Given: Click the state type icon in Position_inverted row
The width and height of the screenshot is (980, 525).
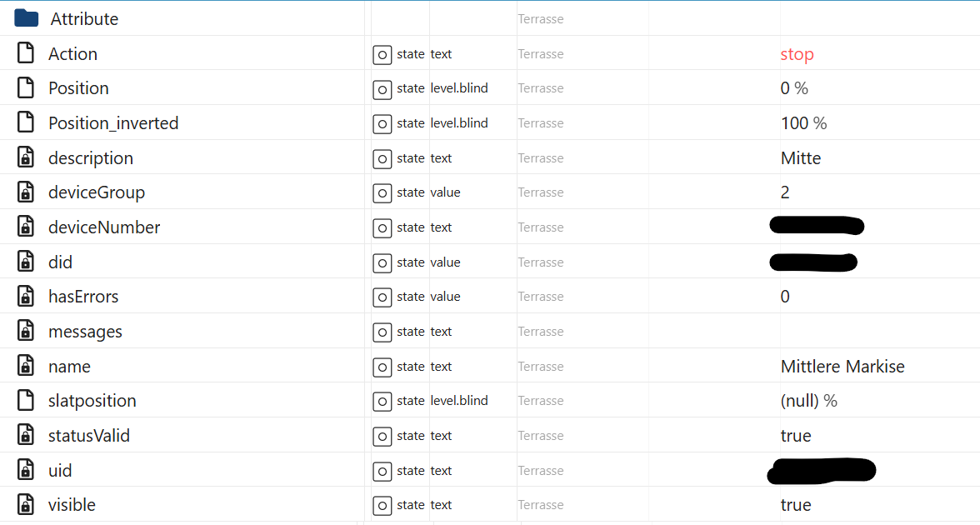Looking at the screenshot, I should click(x=382, y=124).
